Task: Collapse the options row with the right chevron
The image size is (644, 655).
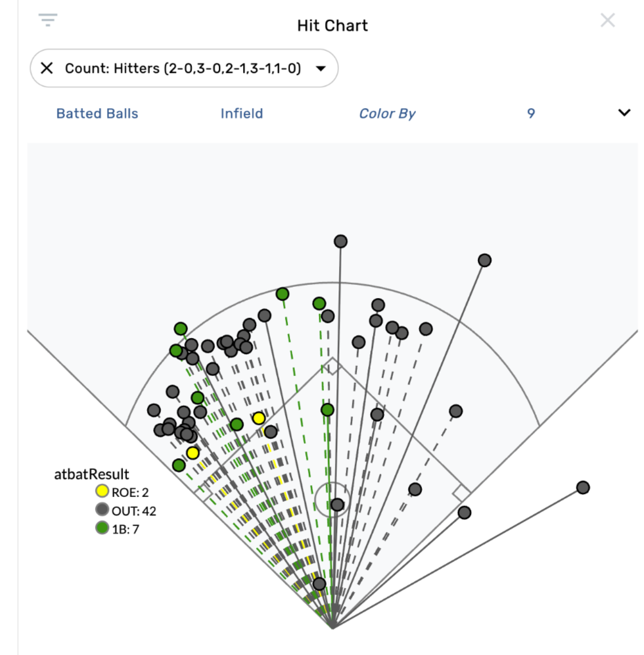Action: (x=623, y=113)
